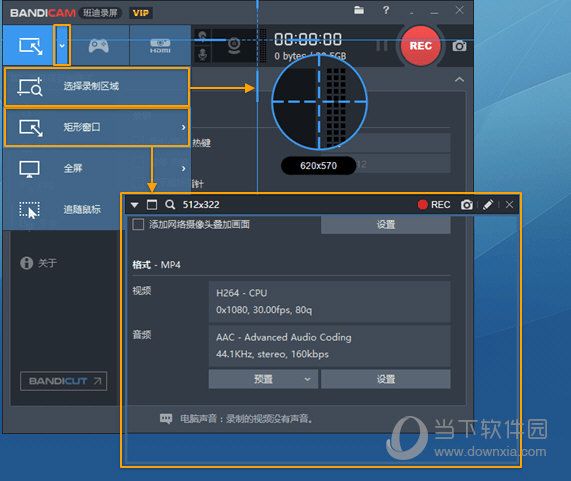Open the output folder icon
Viewport: 571px width, 481px height.
point(359,10)
